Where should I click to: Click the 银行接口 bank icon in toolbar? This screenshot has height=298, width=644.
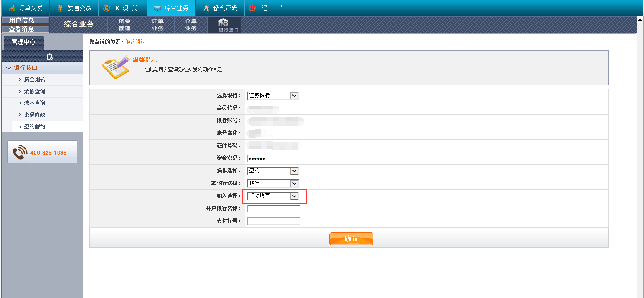click(x=224, y=24)
